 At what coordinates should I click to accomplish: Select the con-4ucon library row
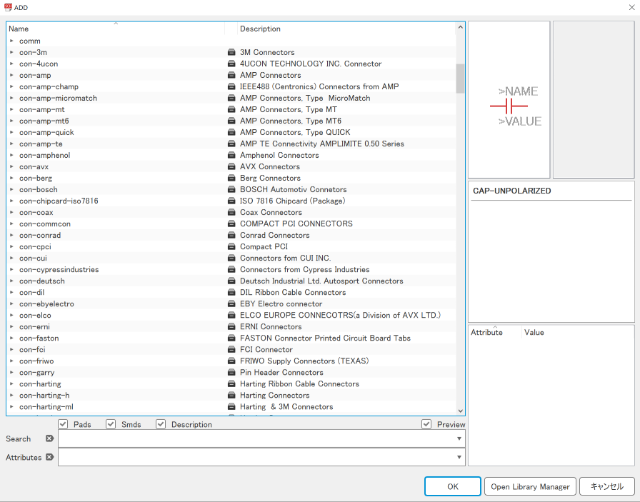231,64
